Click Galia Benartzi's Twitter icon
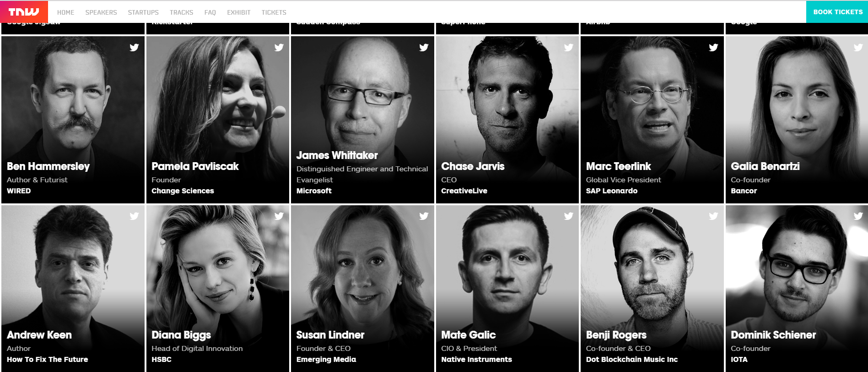The width and height of the screenshot is (868, 372). tap(858, 47)
